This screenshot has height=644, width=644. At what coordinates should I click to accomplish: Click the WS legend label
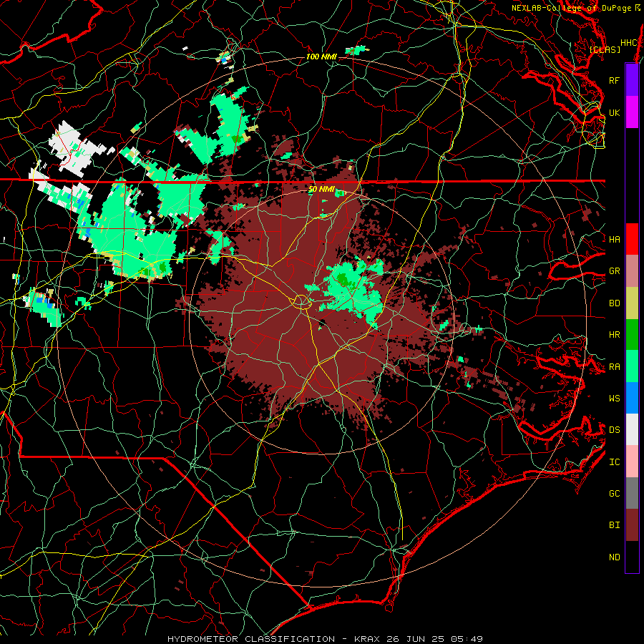click(614, 398)
